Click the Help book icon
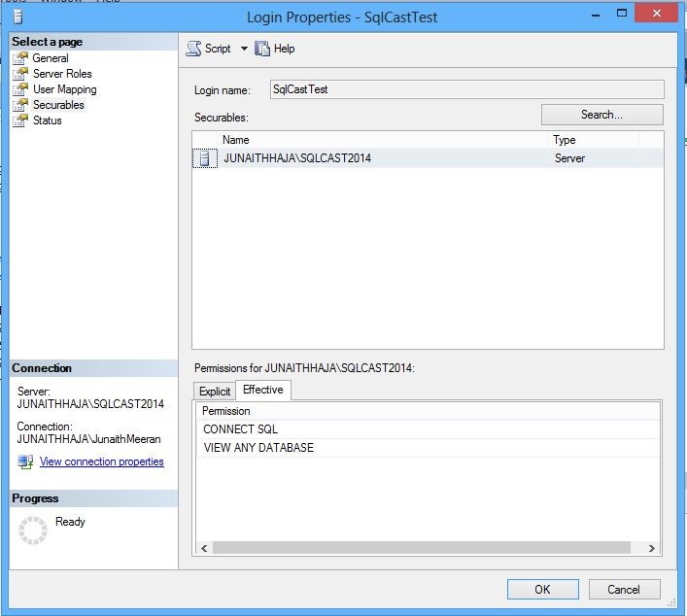This screenshot has height=616, width=687. click(262, 49)
